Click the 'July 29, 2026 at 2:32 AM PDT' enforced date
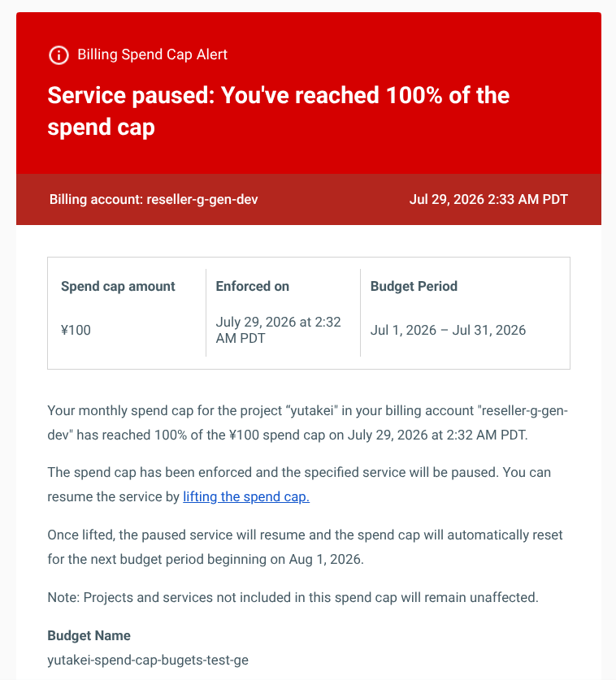 (x=278, y=330)
